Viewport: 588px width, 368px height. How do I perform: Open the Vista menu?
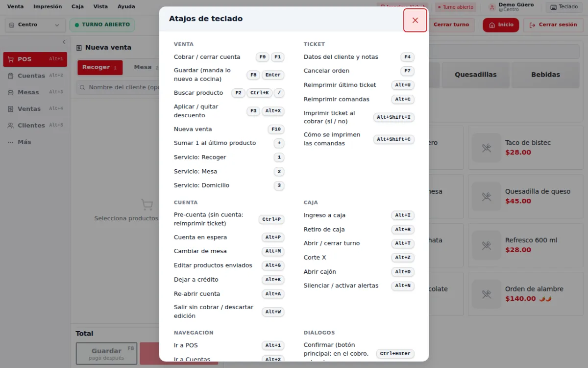100,7
